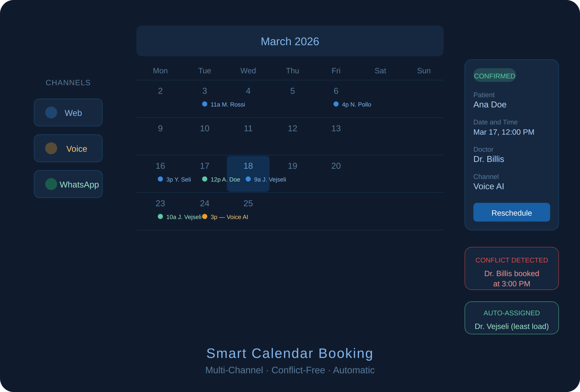Click the green dot beside 10a J. Vejseli
The image size is (580, 392).
point(160,216)
